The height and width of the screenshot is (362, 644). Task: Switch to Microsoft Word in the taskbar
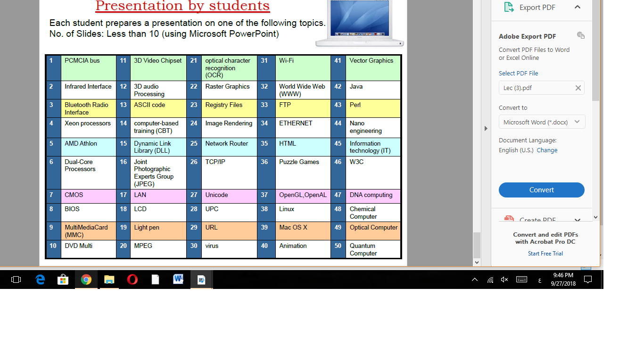(178, 280)
